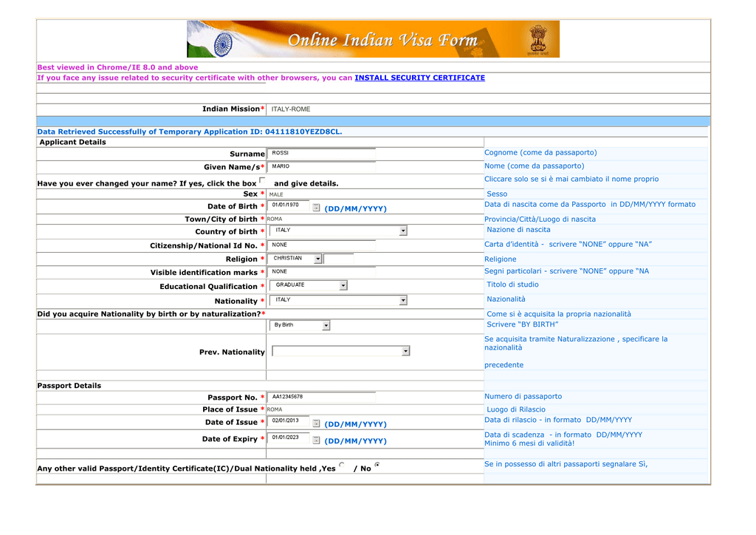756x535 pixels.
Task: Click the Visible identification marks field
Action: click(321, 272)
